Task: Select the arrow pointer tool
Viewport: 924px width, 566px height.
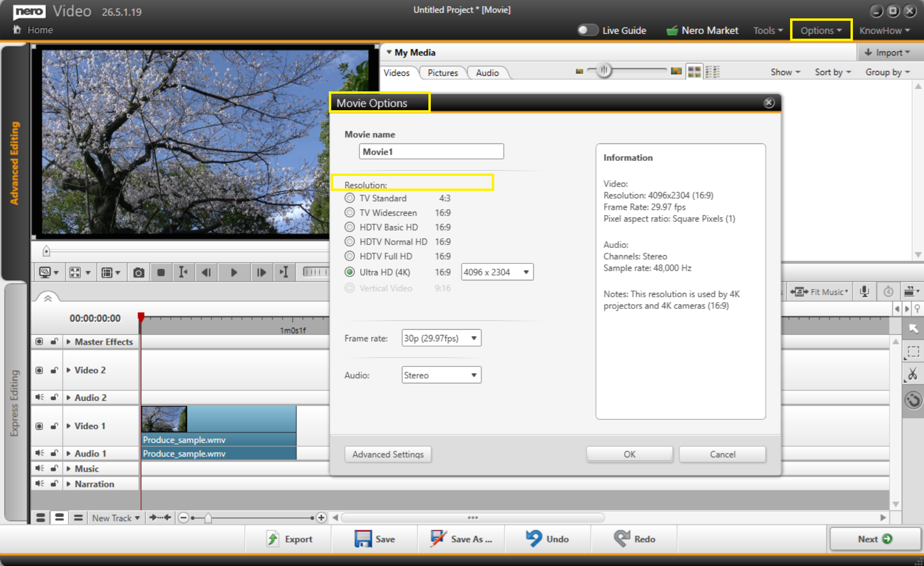Action: tap(913, 329)
